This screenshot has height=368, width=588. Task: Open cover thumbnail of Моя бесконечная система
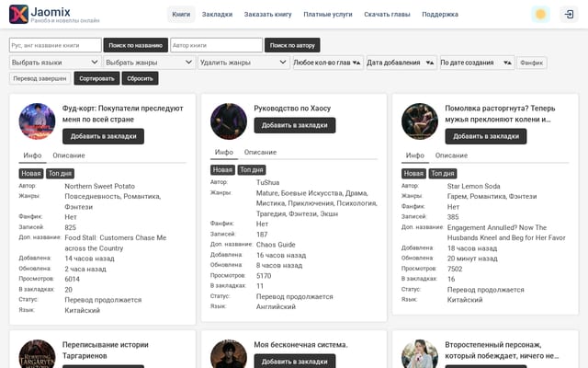[x=229, y=354]
